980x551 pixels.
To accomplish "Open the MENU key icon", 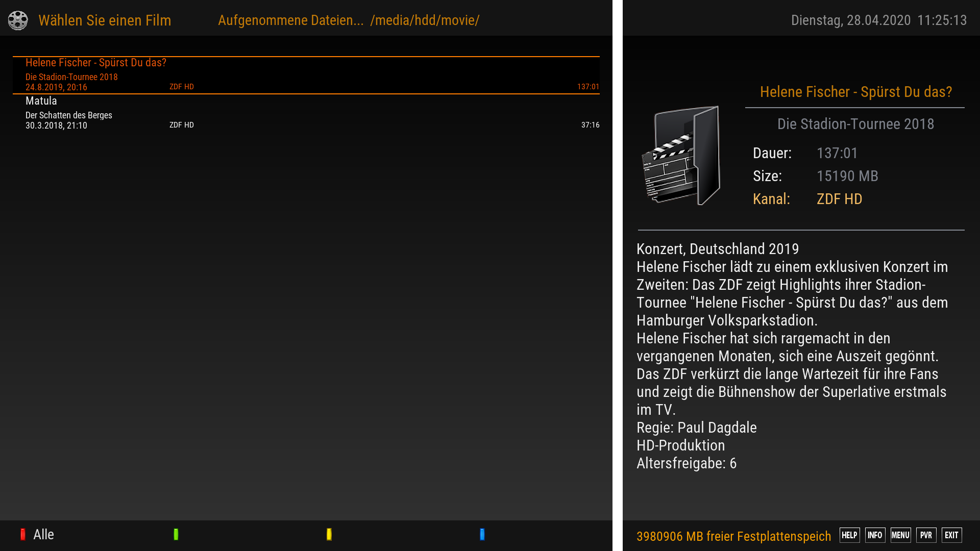I will (900, 535).
